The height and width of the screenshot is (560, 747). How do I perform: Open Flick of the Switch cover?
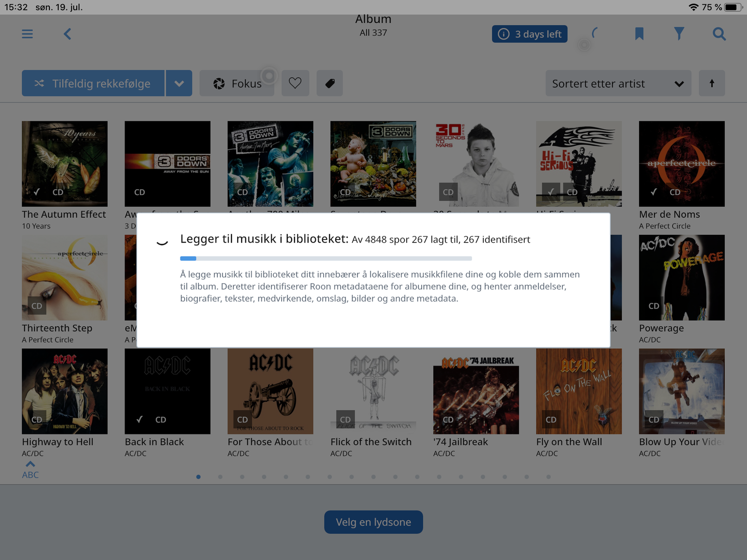[374, 391]
